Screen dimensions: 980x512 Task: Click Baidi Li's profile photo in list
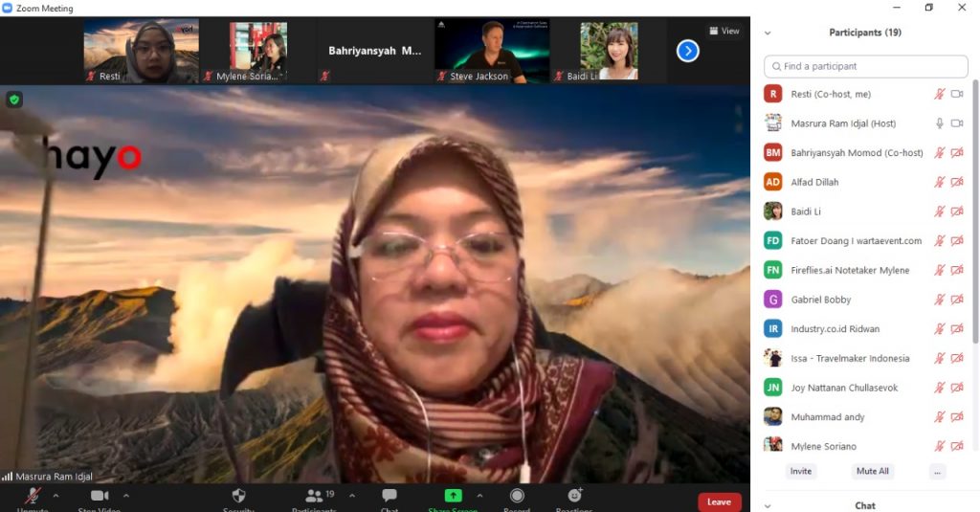point(773,211)
